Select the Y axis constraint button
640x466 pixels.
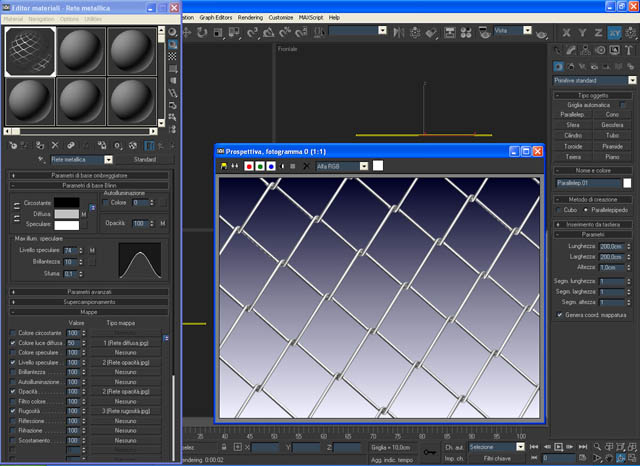pyautogui.click(x=582, y=32)
